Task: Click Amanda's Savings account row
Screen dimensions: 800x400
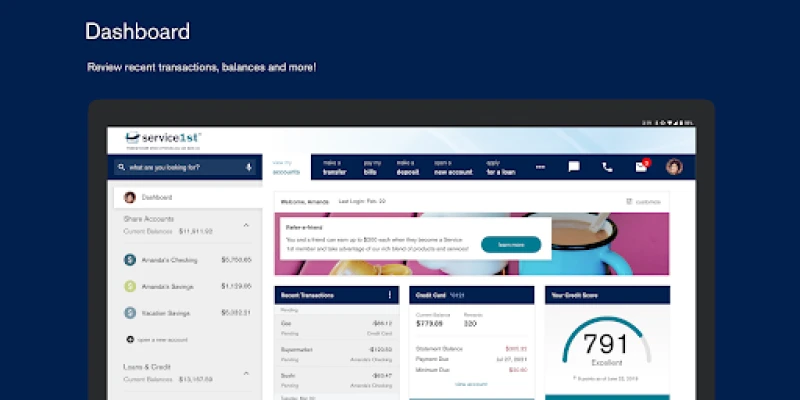Action: click(188, 286)
